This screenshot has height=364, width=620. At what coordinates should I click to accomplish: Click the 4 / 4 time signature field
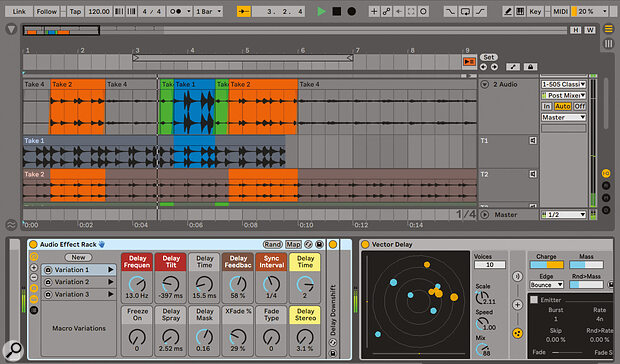[152, 11]
